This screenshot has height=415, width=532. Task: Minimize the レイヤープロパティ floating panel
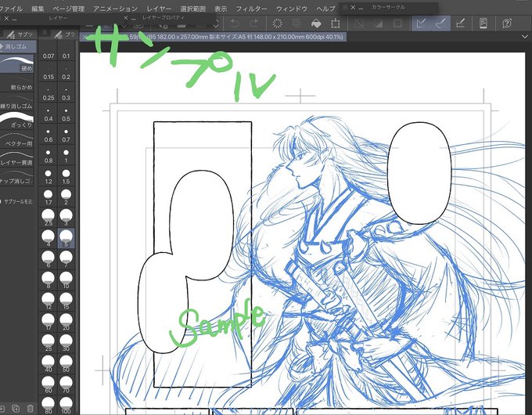tap(134, 19)
